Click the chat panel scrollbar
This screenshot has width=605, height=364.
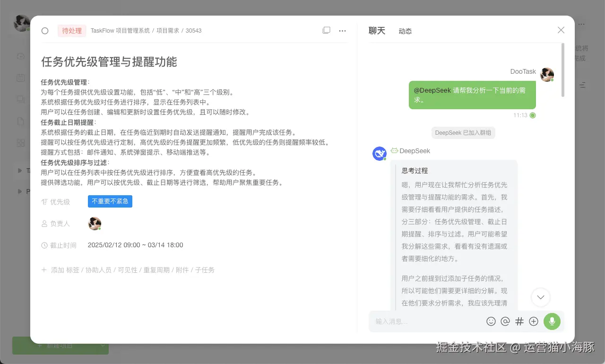[562, 70]
